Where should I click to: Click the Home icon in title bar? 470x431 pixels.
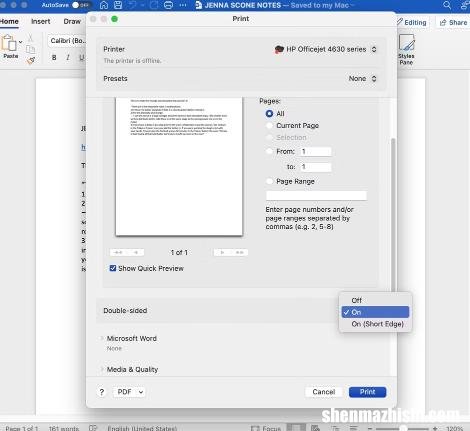pyautogui.click(x=104, y=5)
